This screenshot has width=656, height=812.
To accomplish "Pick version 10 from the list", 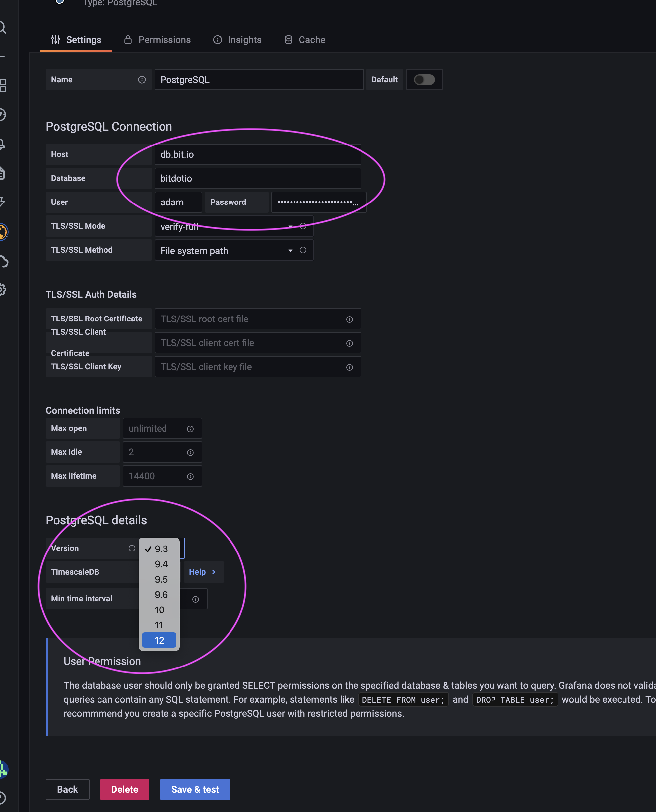I will coord(159,609).
